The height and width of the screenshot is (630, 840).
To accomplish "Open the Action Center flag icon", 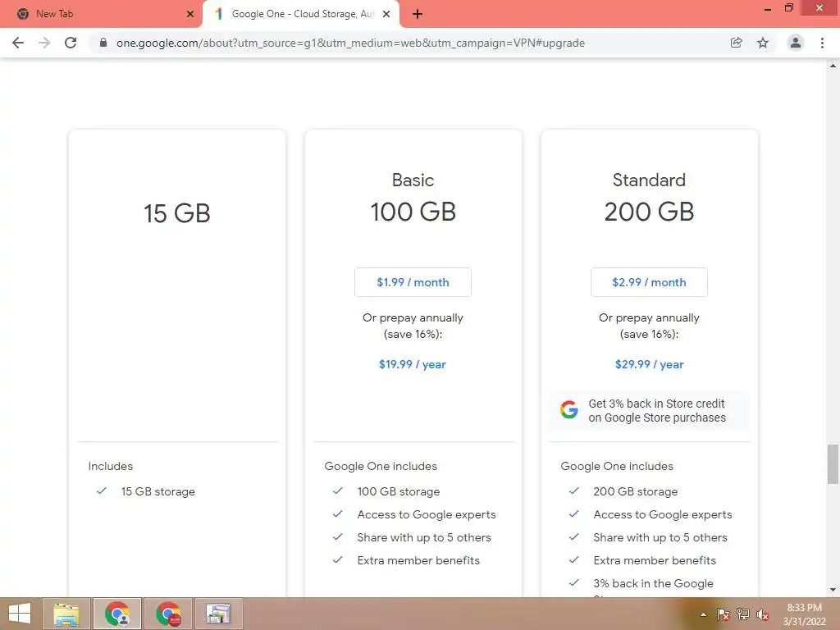I will 724,614.
